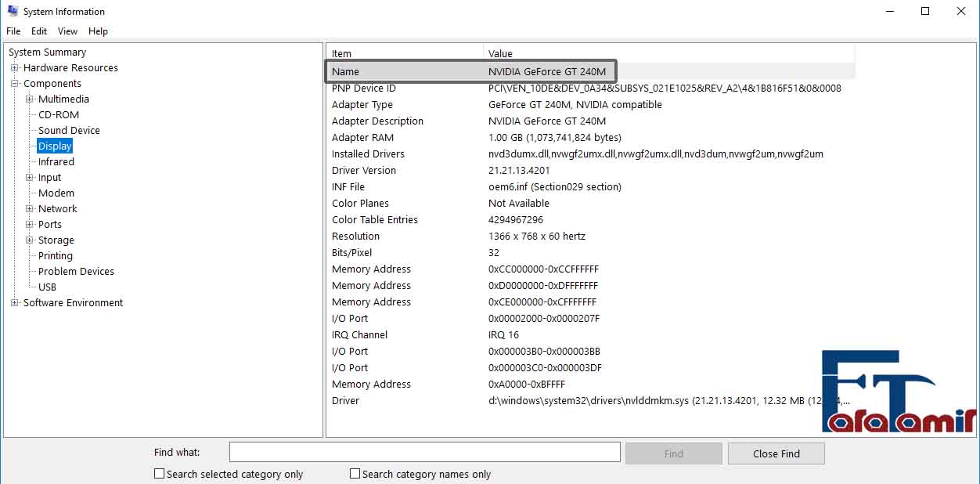Viewport: 980px width, 484px height.
Task: Focus the Find what text field
Action: tap(425, 453)
